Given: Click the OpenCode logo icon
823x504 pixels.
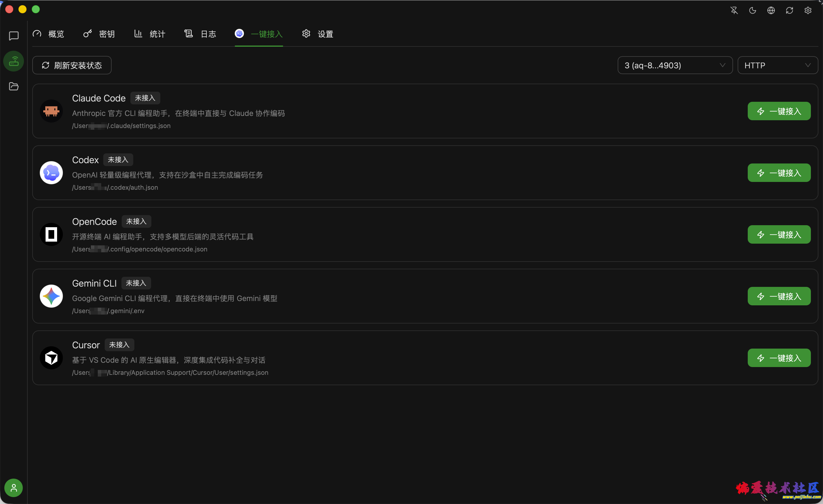Looking at the screenshot, I should [51, 234].
